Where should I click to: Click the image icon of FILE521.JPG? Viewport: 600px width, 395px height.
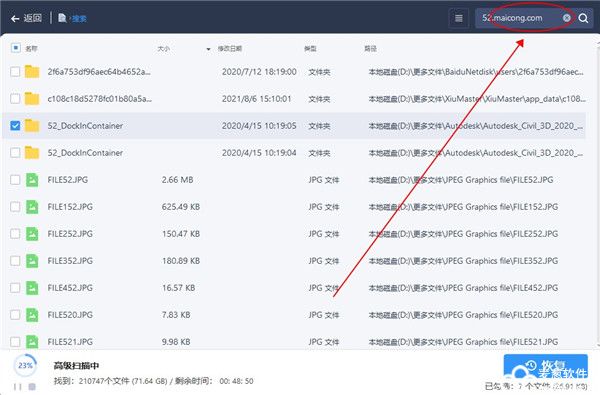[x=32, y=341]
